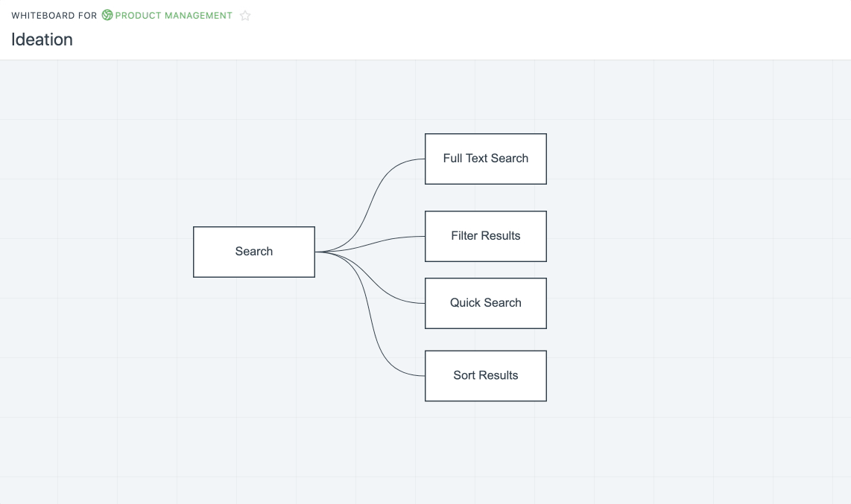Select the Filter Results node
Viewport: 851px width, 504px height.
(x=485, y=236)
